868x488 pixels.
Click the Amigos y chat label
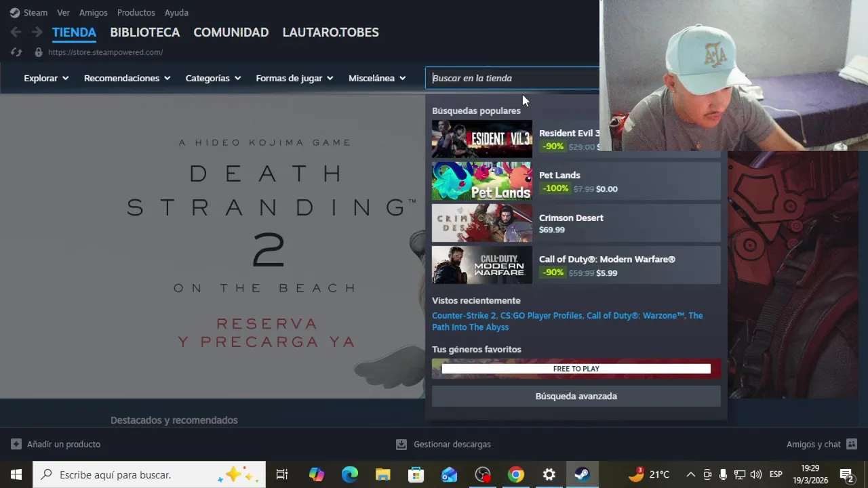pos(813,444)
